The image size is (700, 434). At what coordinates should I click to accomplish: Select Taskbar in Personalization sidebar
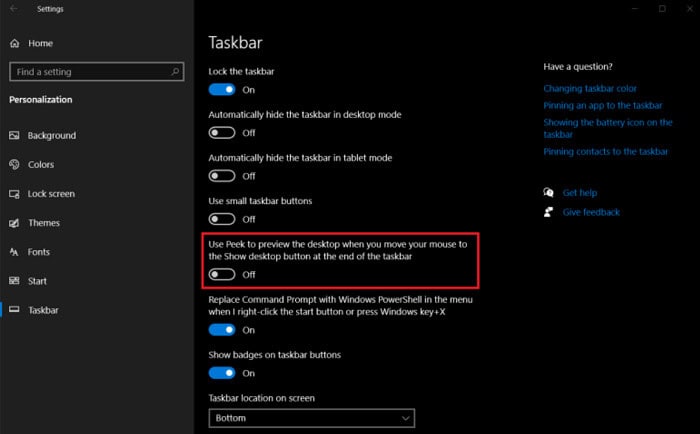coord(43,310)
